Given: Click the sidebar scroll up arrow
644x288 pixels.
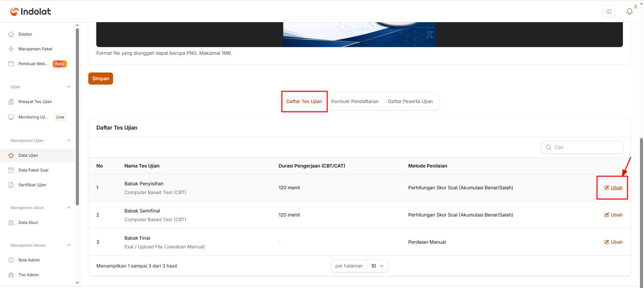Looking at the screenshot, I should tap(78, 25).
